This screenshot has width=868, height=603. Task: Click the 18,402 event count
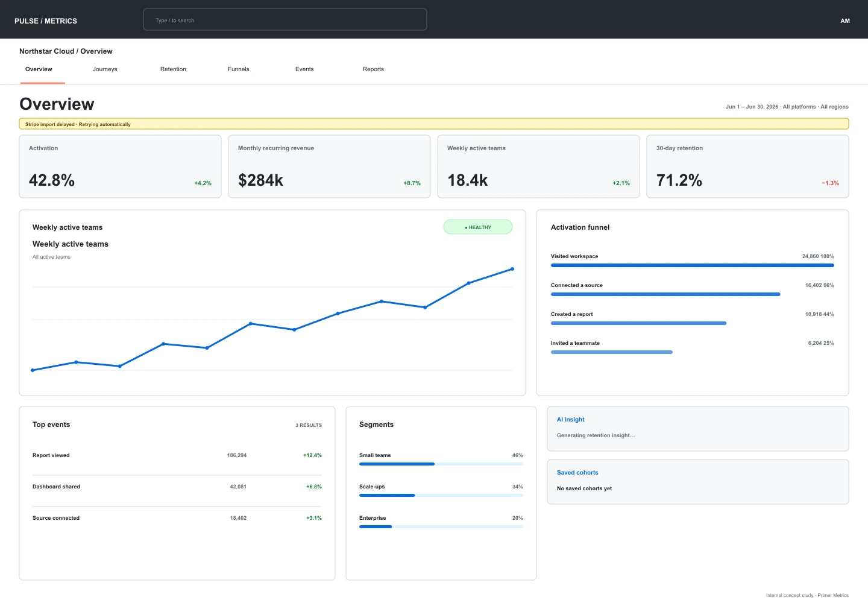point(238,518)
